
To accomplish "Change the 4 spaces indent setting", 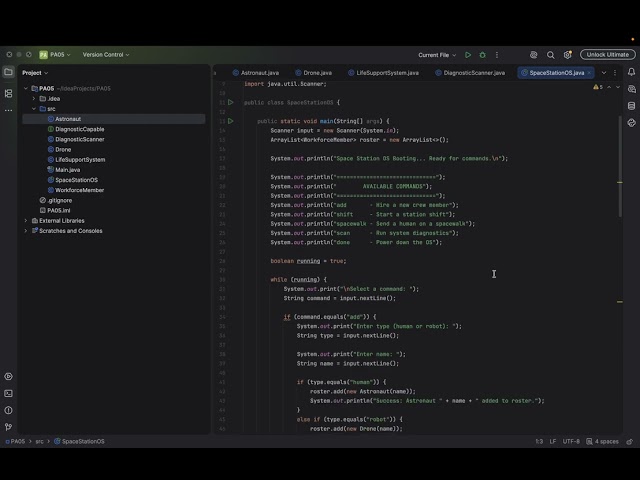I will (x=602, y=442).
